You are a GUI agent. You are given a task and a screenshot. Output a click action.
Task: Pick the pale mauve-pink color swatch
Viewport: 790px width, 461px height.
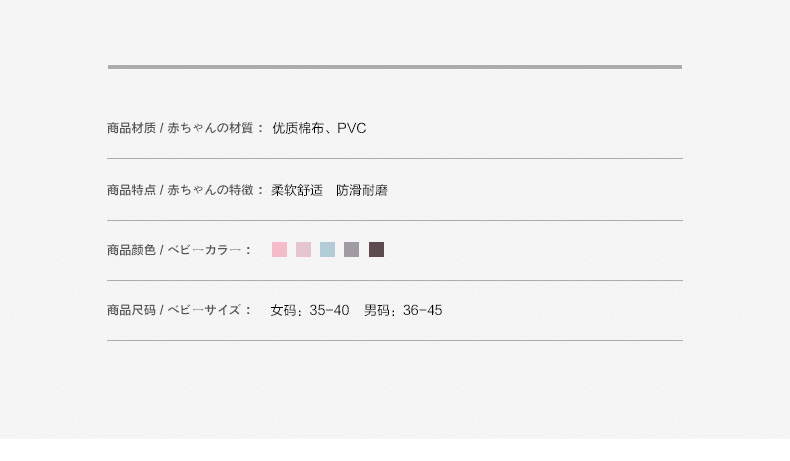click(x=303, y=250)
